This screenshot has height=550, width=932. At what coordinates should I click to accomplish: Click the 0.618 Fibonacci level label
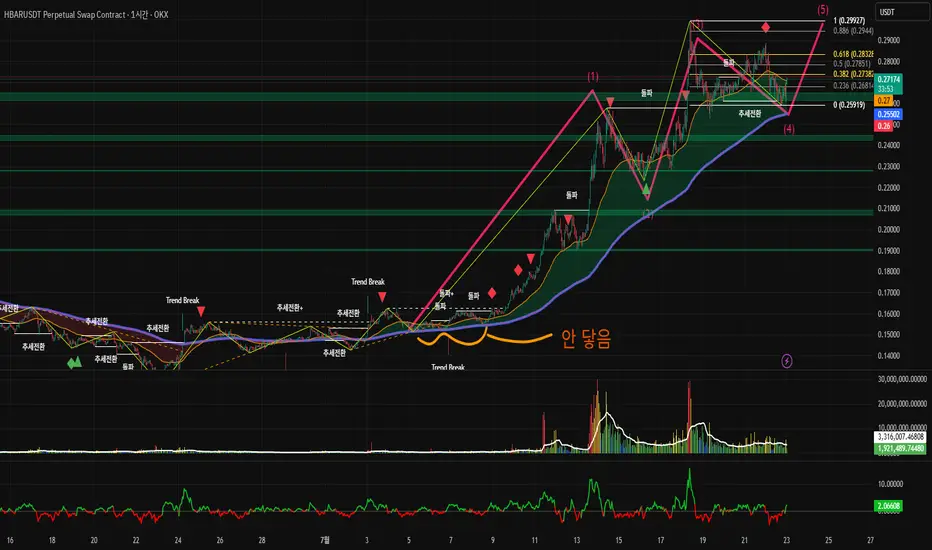point(853,54)
